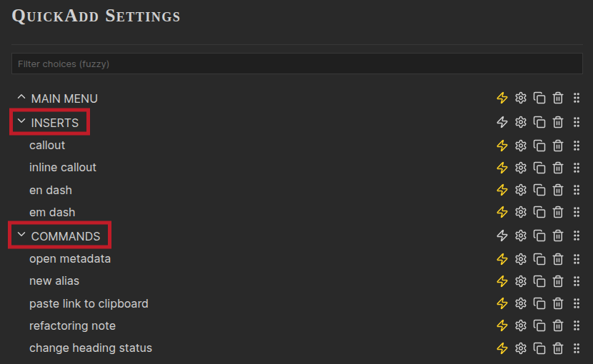Click drag handle of open metadata row
Viewport: 593px width, 364px height.
tap(577, 259)
